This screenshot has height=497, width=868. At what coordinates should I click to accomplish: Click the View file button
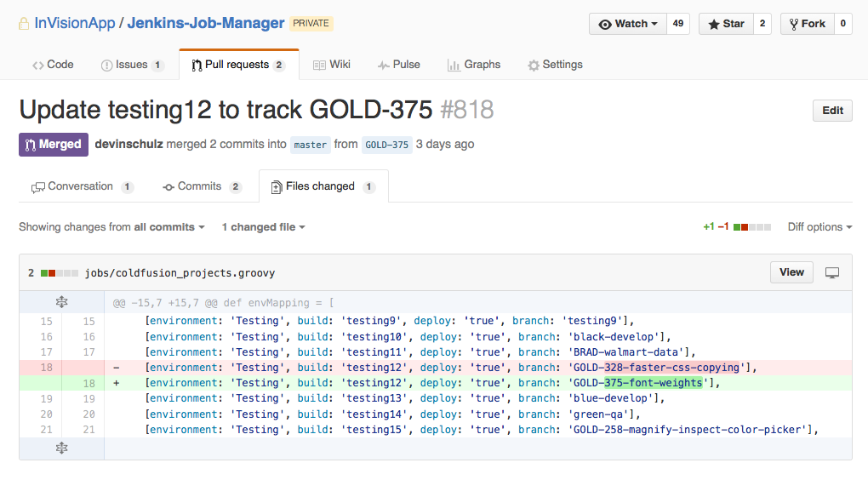coord(791,272)
